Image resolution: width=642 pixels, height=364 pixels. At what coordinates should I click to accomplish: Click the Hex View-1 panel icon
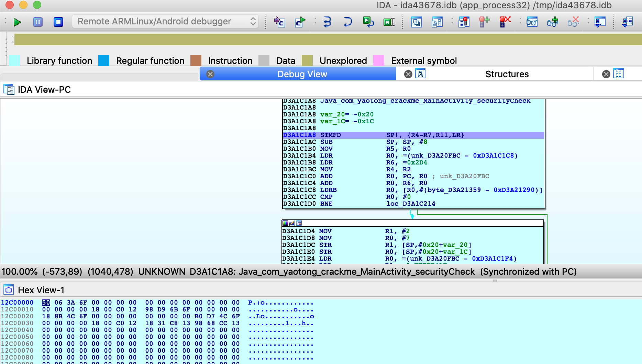(9, 290)
